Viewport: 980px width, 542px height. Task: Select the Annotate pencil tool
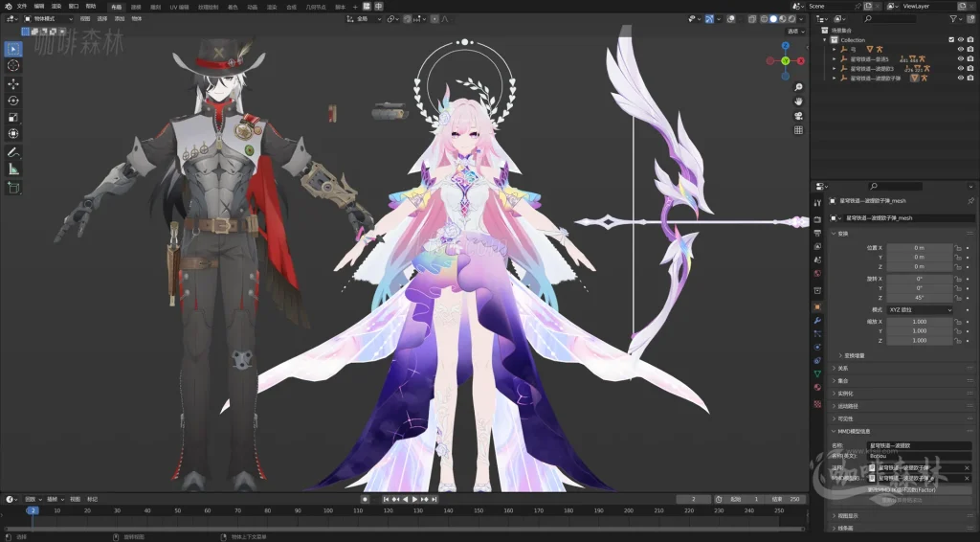13,152
